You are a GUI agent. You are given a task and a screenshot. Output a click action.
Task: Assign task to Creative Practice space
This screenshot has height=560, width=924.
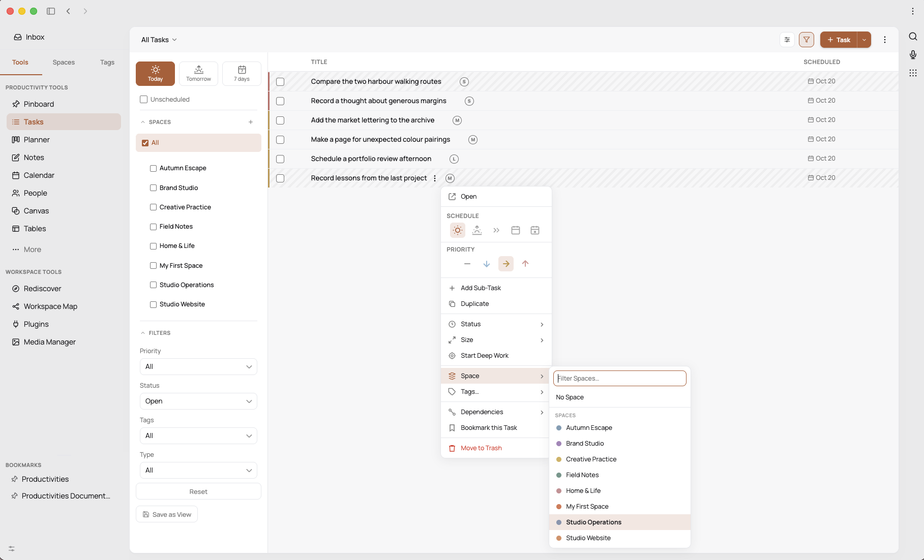tap(620, 459)
